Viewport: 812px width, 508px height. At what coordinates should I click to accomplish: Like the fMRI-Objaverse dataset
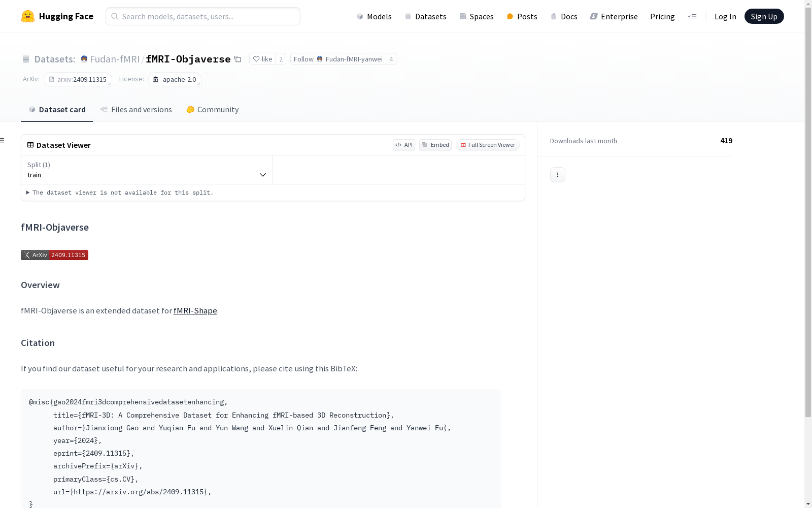(x=262, y=59)
